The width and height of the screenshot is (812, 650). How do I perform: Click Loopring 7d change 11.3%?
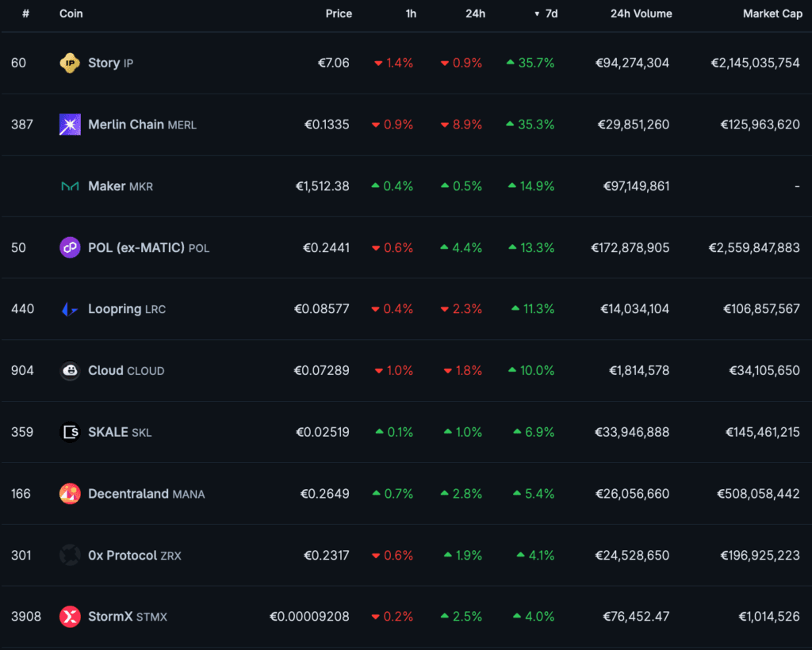tap(533, 309)
